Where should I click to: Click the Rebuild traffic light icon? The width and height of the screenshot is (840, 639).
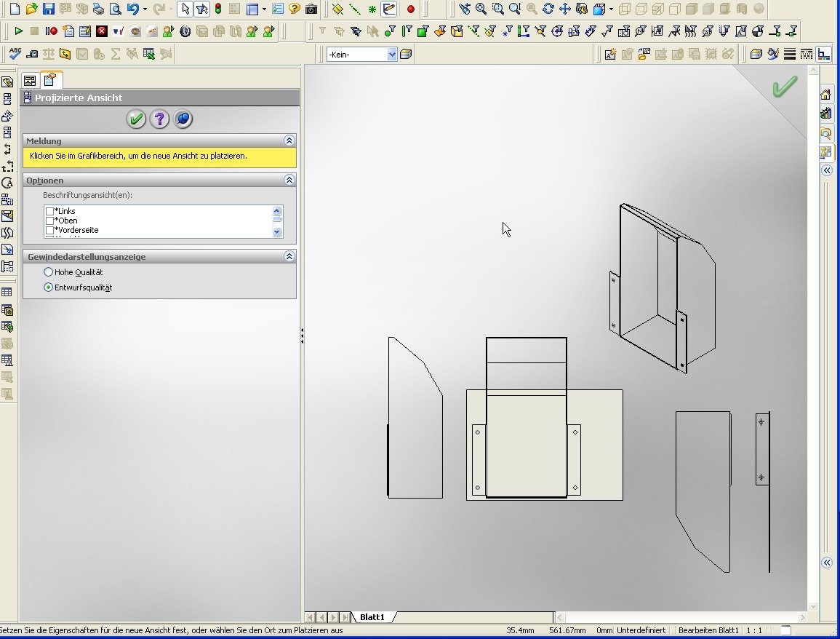(218, 9)
